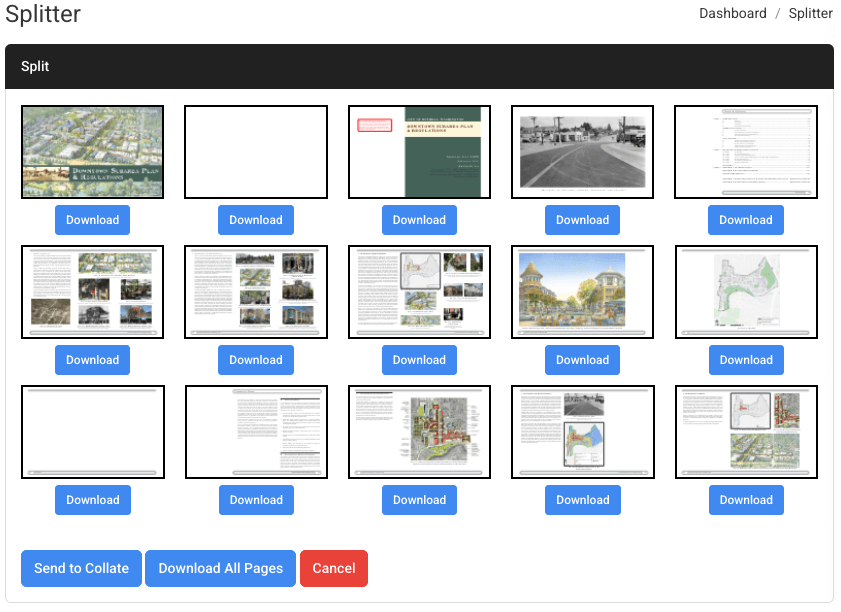Select the page with blue zoning map

[x=583, y=432]
